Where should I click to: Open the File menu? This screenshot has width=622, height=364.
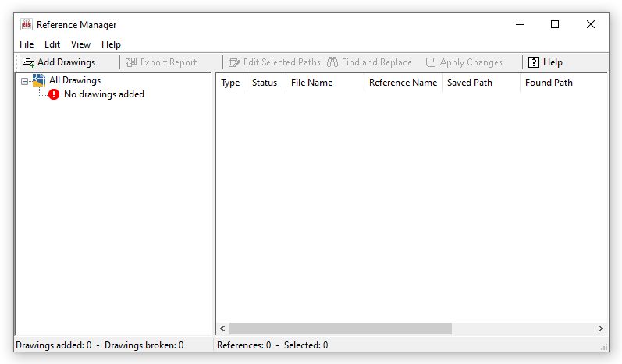pos(27,44)
